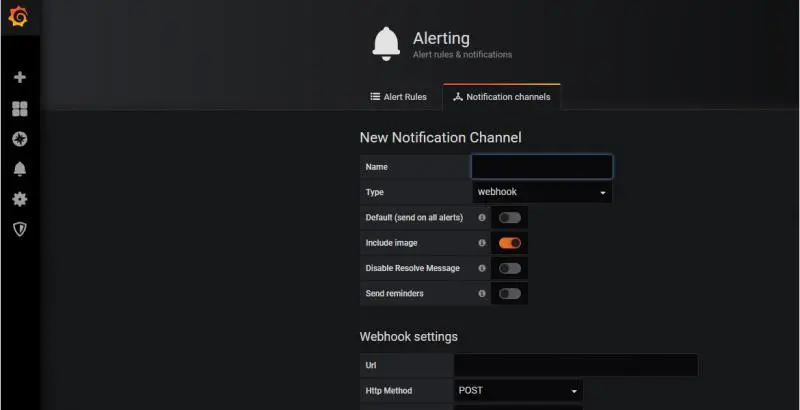The image size is (800, 410).
Task: Switch to the Alert Rules tab
Action: tap(398, 97)
